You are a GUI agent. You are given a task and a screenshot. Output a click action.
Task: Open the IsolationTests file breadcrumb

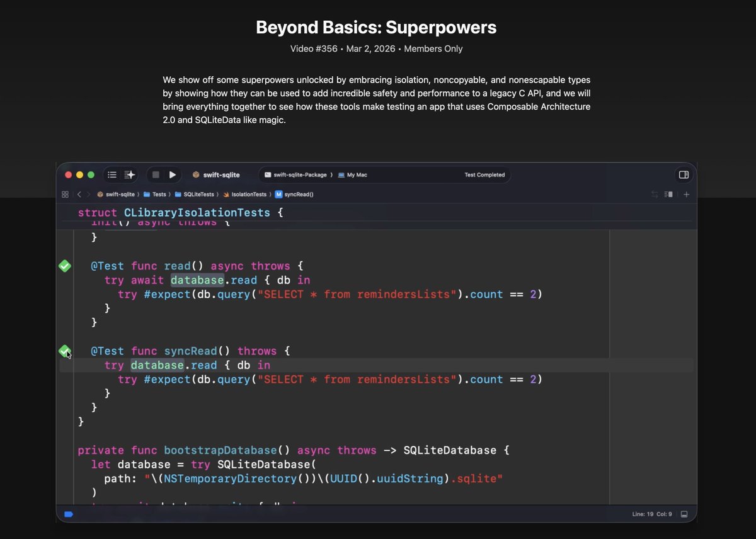pyautogui.click(x=245, y=195)
